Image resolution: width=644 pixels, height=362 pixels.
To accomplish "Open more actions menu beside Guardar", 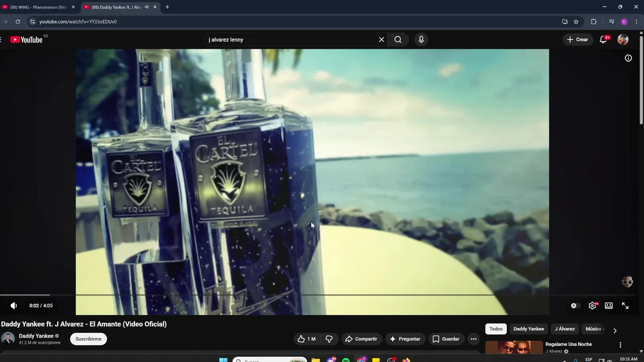I will click(x=473, y=339).
